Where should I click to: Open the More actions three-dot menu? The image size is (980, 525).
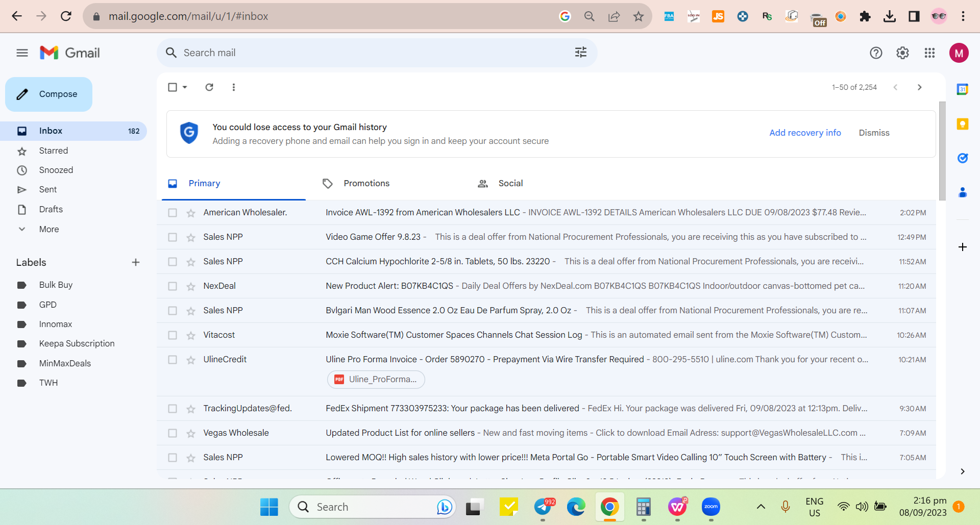(x=234, y=87)
